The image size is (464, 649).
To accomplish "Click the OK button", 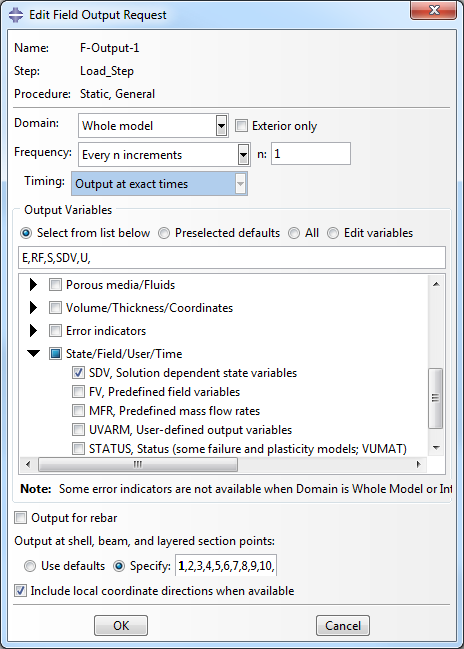I will 121,625.
